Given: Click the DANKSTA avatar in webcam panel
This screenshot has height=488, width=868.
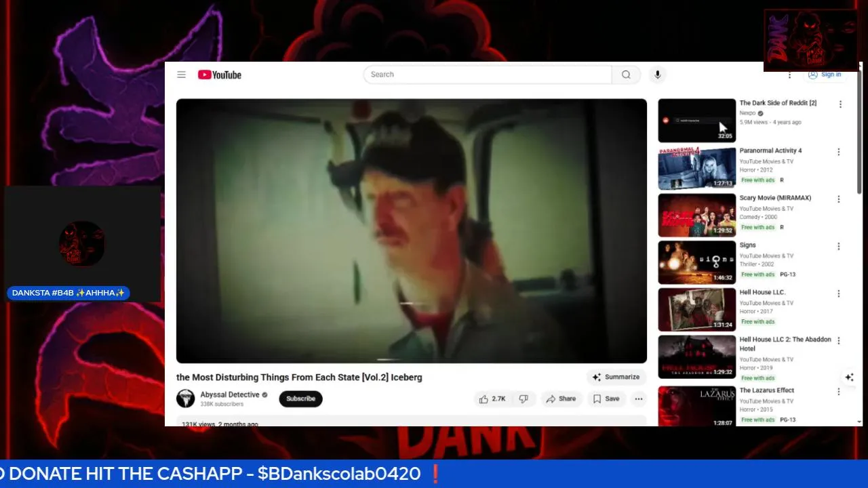Looking at the screenshot, I should coord(82,243).
